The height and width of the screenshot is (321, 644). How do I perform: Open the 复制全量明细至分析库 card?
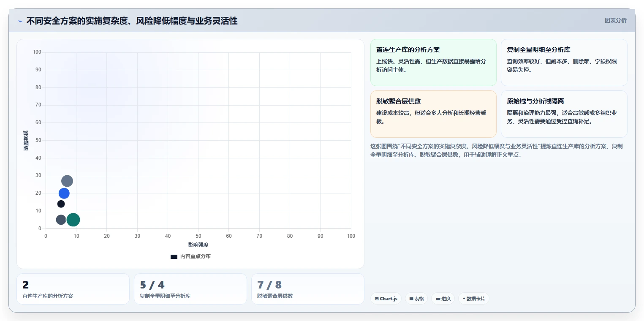(564, 63)
